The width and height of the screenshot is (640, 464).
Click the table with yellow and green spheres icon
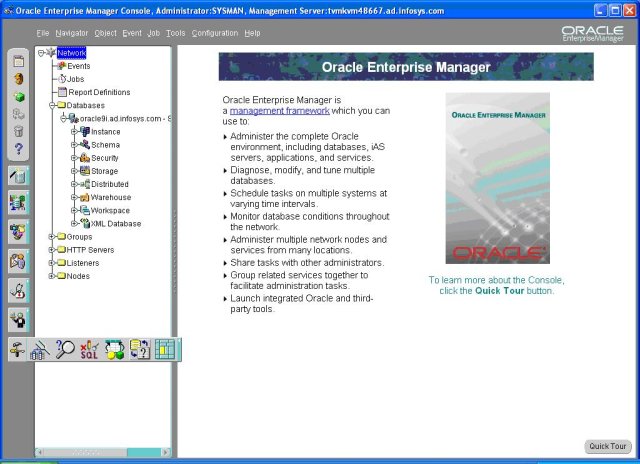pos(115,350)
